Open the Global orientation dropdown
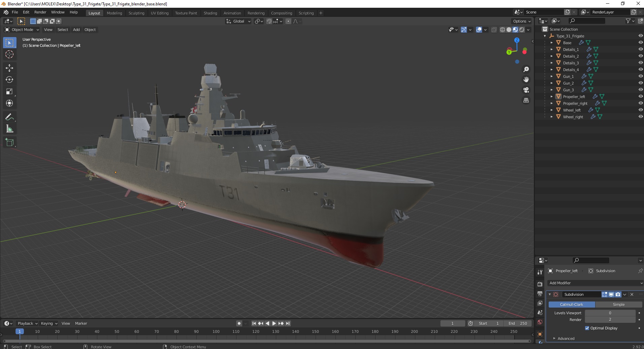The image size is (644, 349). click(x=238, y=21)
